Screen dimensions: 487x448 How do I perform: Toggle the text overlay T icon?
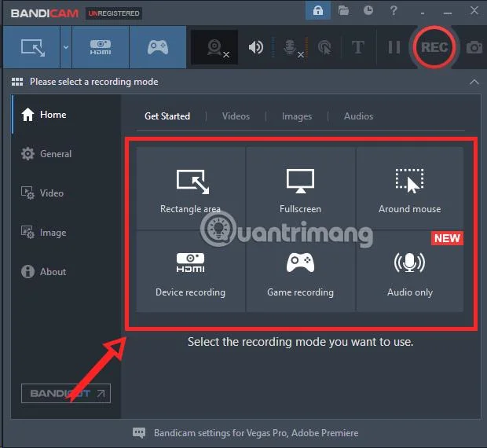[x=358, y=47]
